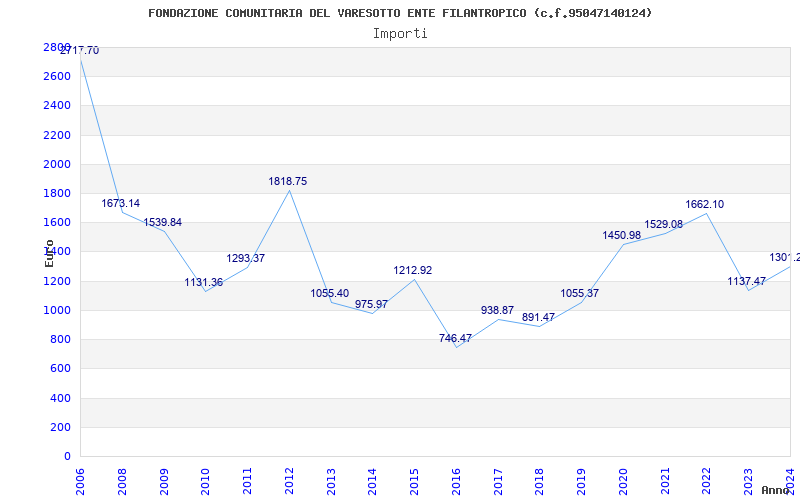Click y-axis tick 200
Screen dimensions: 800x500
pos(60,427)
